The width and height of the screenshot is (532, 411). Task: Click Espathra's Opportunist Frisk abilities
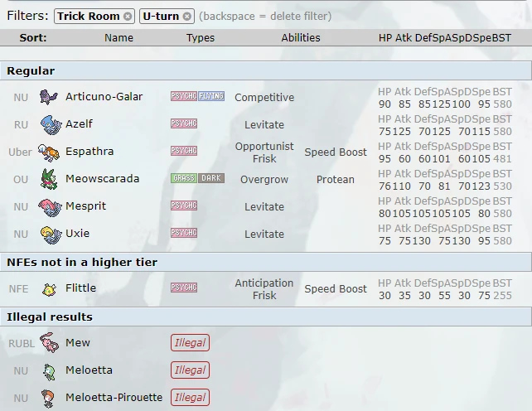(264, 152)
